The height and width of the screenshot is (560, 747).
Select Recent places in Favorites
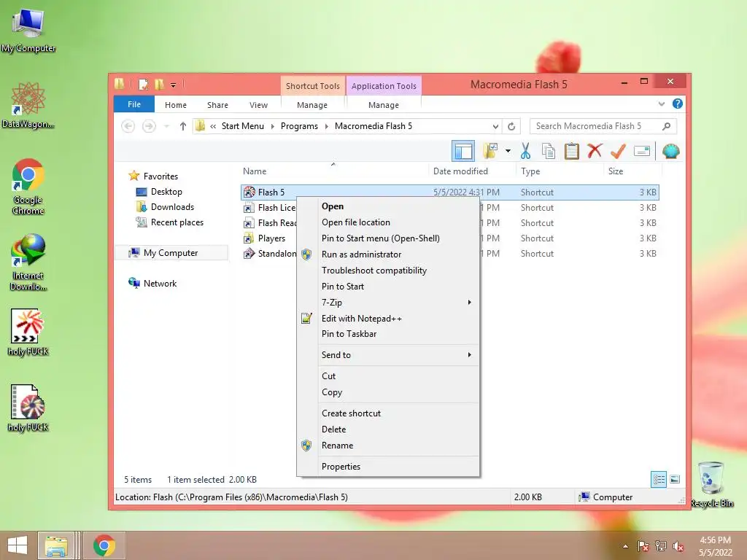(177, 222)
